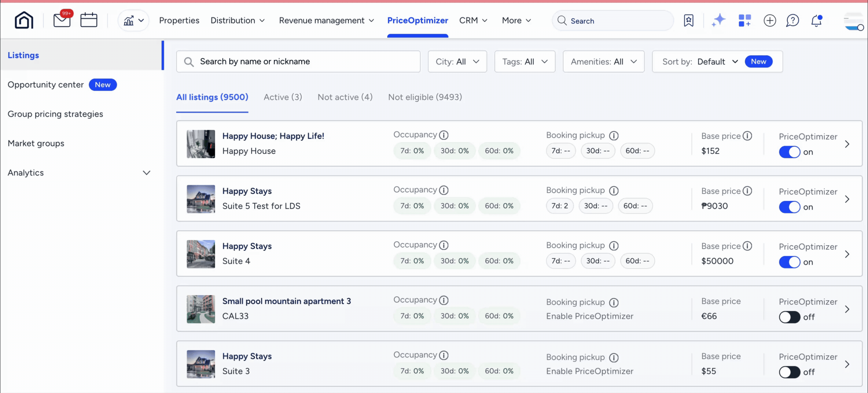Open the help chat question icon
This screenshot has width=868, height=393.
(792, 20)
